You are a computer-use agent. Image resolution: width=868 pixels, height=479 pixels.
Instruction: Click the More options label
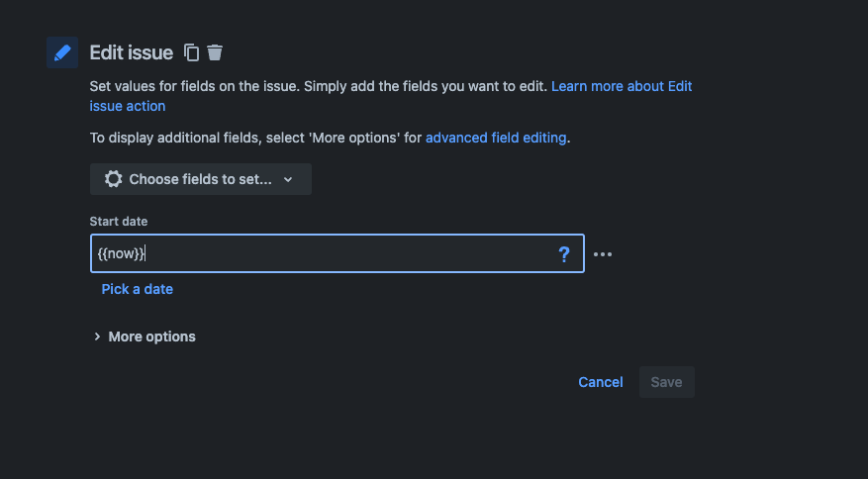151,336
